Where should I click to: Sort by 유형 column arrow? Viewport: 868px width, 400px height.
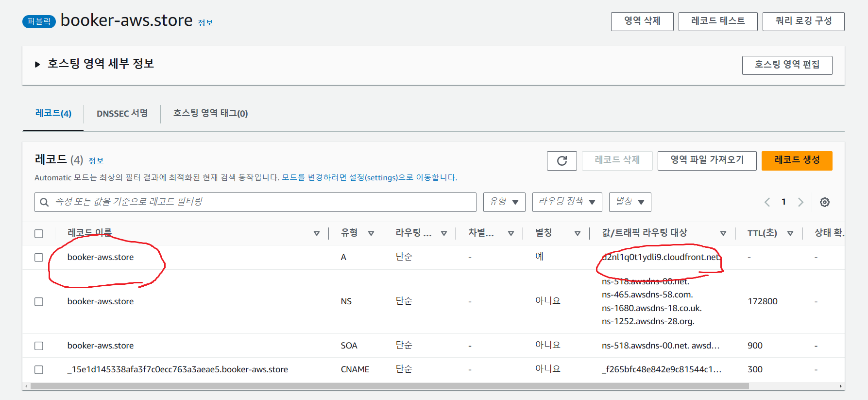371,233
